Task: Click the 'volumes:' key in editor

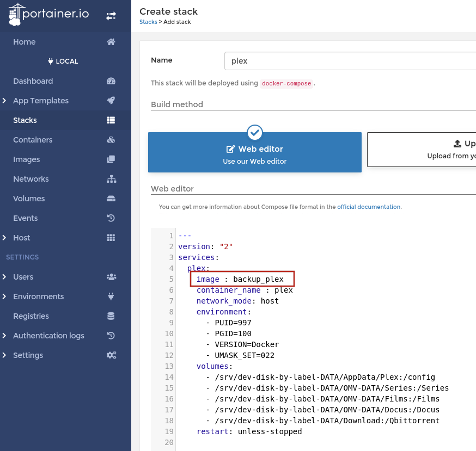Action: [x=215, y=366]
